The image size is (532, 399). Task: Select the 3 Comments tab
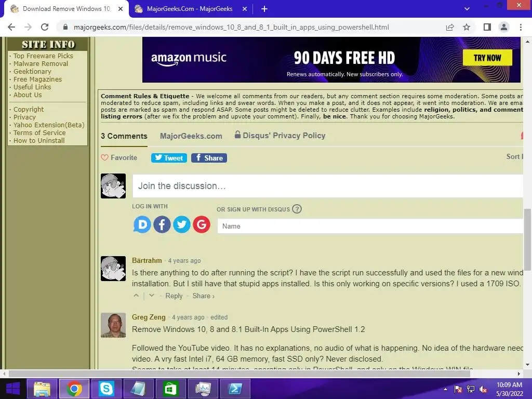click(x=124, y=136)
